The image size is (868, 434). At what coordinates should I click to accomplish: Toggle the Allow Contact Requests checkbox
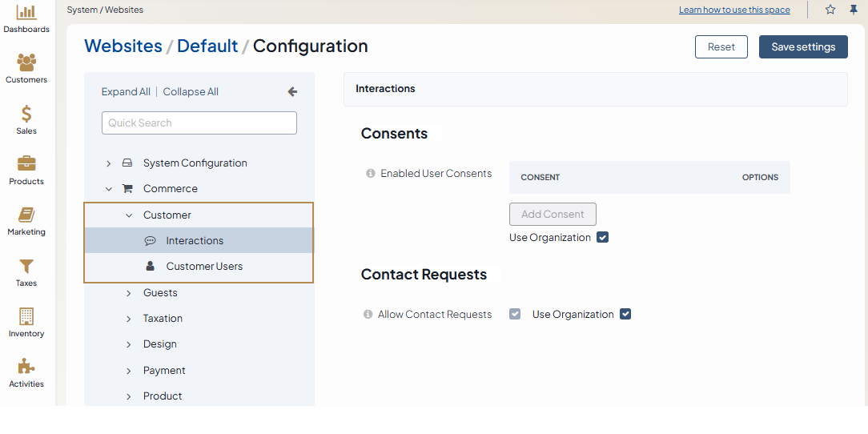click(x=515, y=315)
